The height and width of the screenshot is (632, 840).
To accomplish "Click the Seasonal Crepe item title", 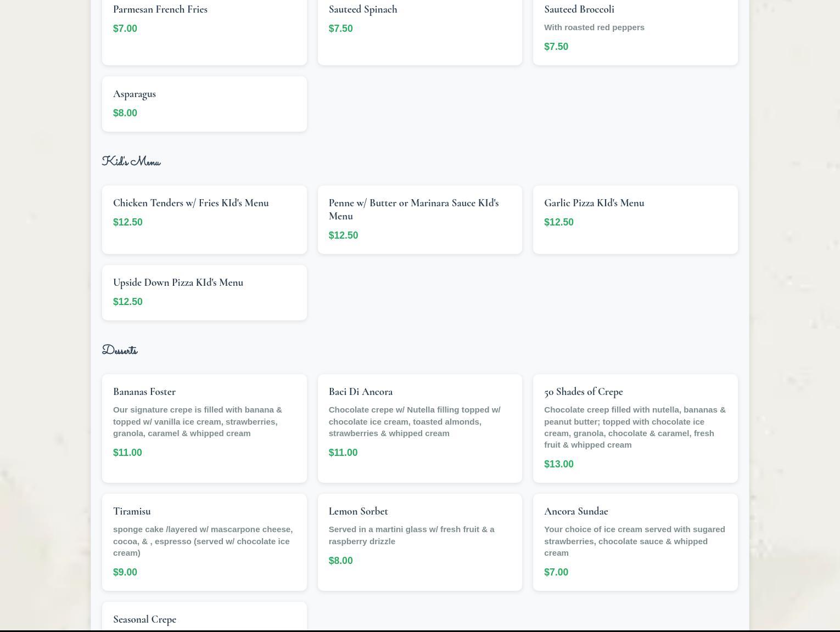I will [144, 619].
